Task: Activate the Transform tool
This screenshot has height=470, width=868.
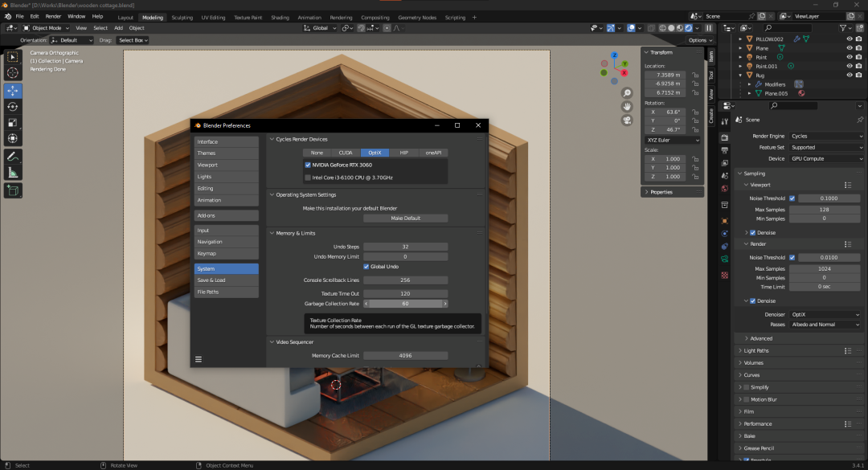Action: click(13, 138)
